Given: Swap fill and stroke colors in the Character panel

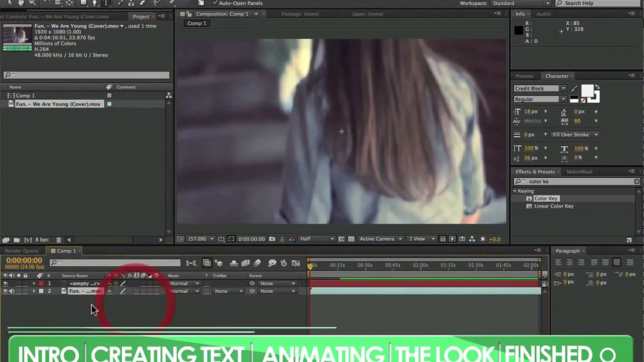Looking at the screenshot, I should coord(597,87).
